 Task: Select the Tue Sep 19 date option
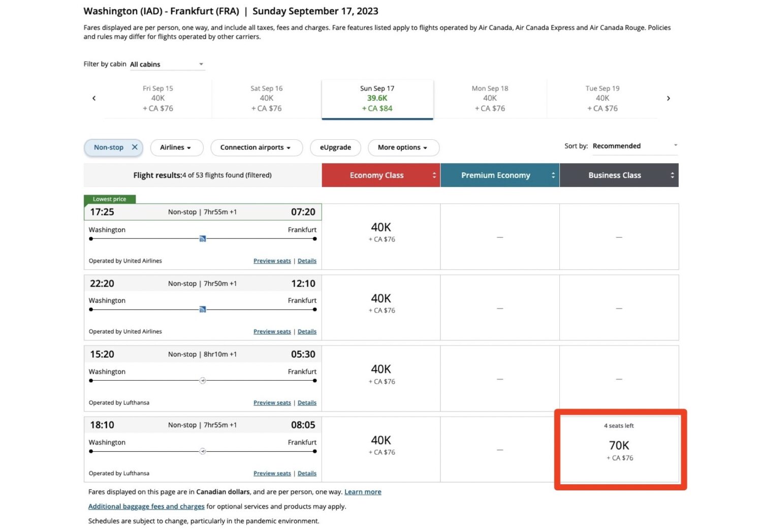(x=602, y=98)
